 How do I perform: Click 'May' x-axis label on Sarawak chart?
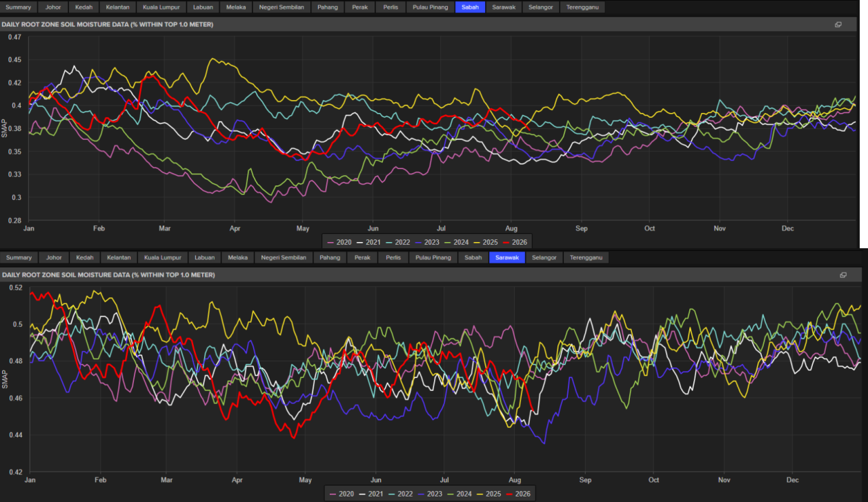306,479
